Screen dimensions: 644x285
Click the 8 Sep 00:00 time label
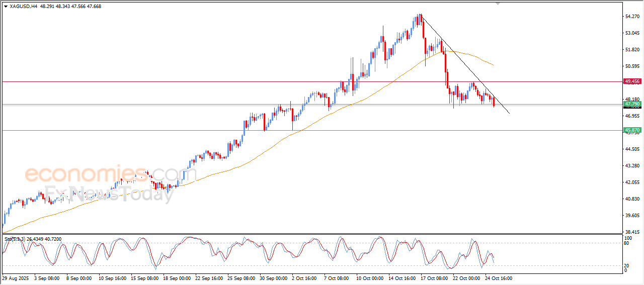pos(79,277)
